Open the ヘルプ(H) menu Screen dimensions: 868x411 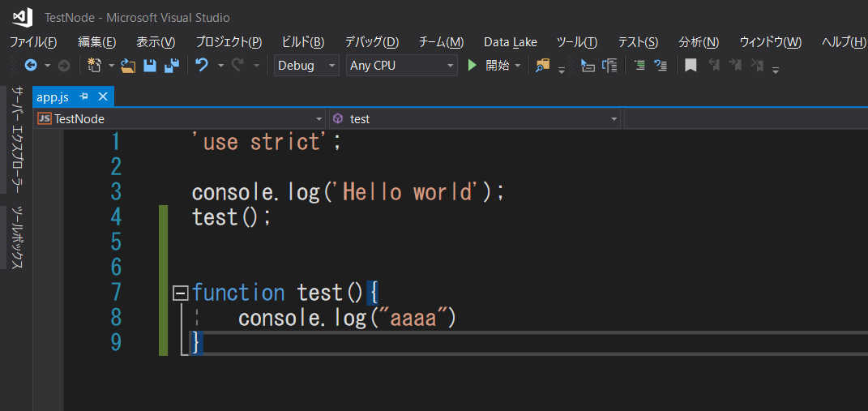pyautogui.click(x=844, y=42)
